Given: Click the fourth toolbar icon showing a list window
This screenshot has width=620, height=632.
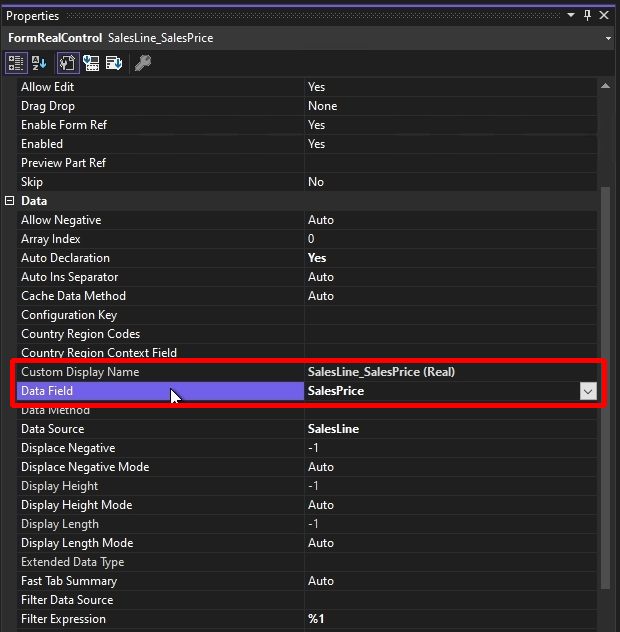Looking at the screenshot, I should (91, 63).
